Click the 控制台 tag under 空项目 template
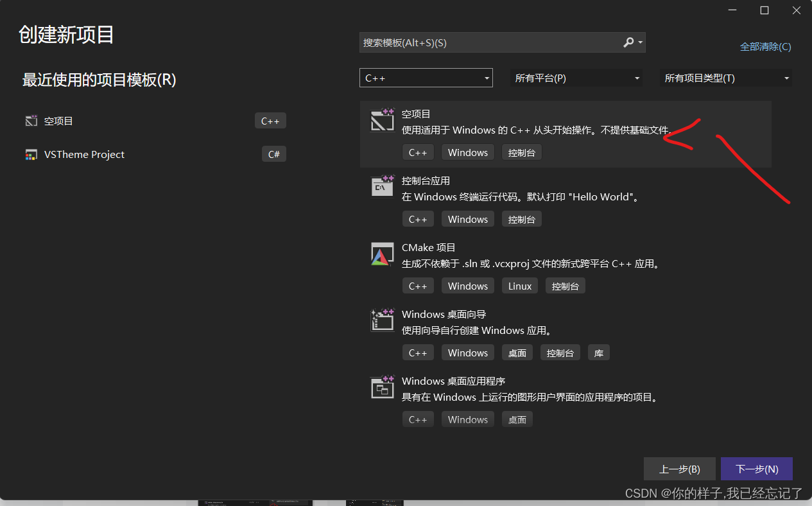Viewport: 812px width, 506px height. [x=522, y=152]
